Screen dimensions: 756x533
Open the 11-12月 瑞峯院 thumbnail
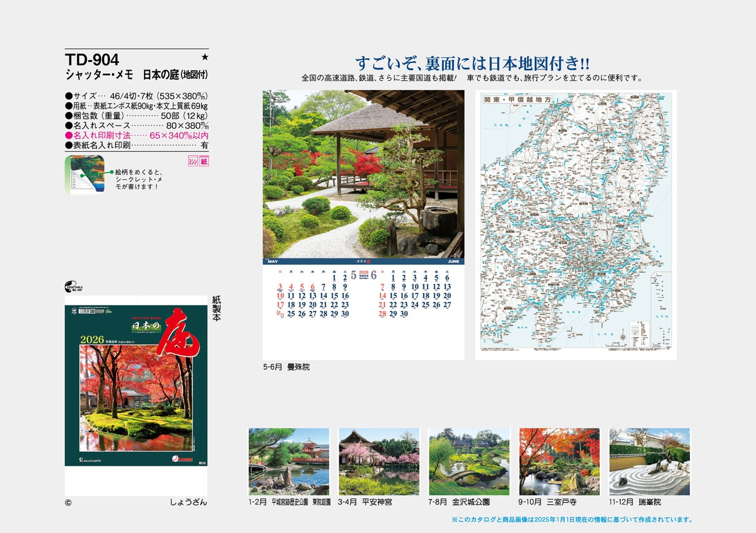click(x=649, y=462)
